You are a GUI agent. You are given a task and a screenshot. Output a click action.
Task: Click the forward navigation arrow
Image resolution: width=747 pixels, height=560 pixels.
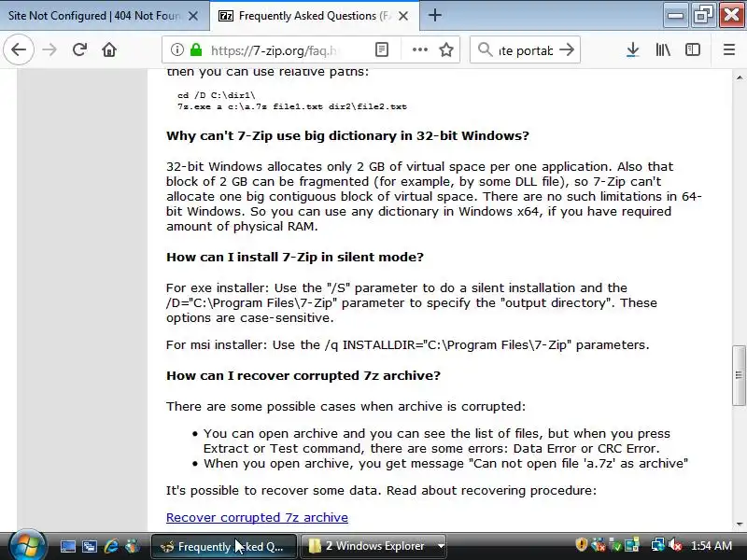tap(49, 49)
